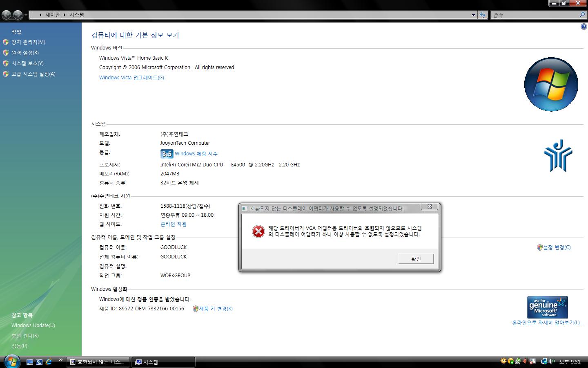Click the red error icon in dialog
The image size is (588, 368).
click(258, 231)
